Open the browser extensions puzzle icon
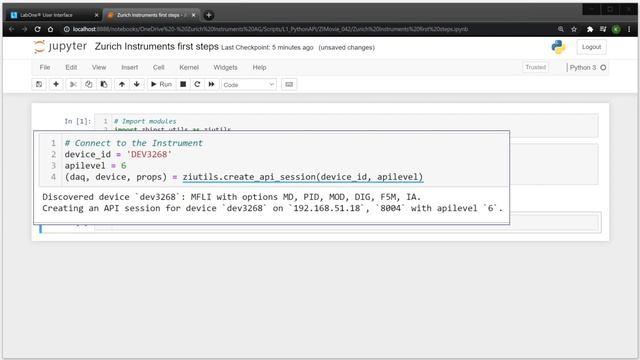Screen dimensions: 640x360 [x=589, y=29]
